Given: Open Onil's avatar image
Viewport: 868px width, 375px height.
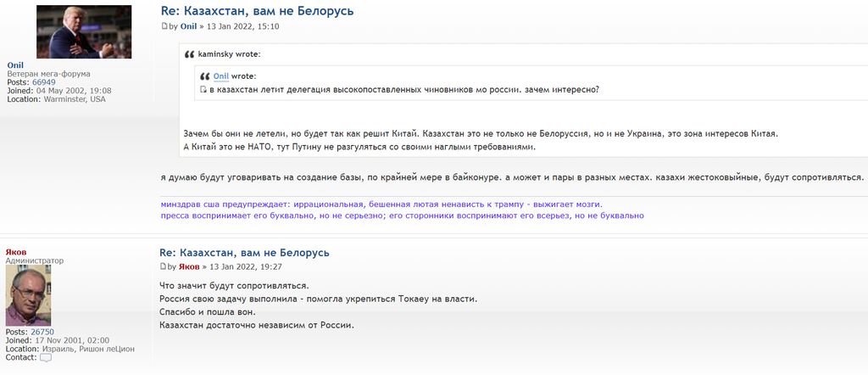Looking at the screenshot, I should tap(84, 31).
